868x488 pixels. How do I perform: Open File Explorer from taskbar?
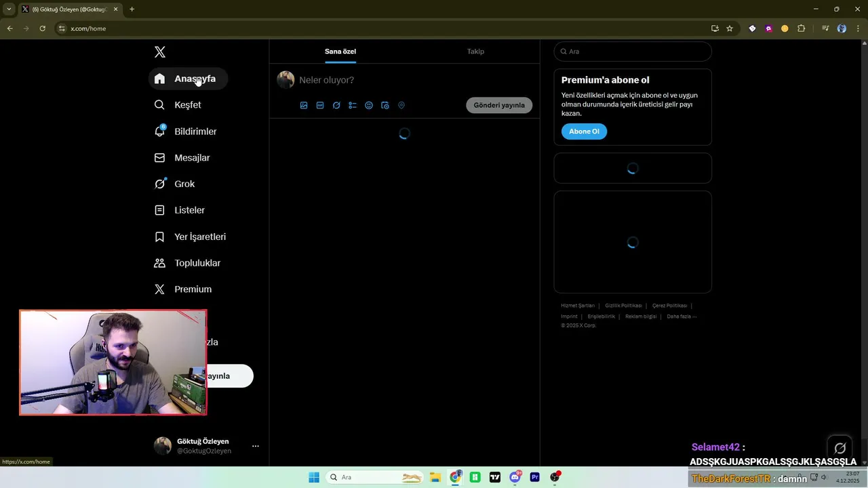point(435,477)
